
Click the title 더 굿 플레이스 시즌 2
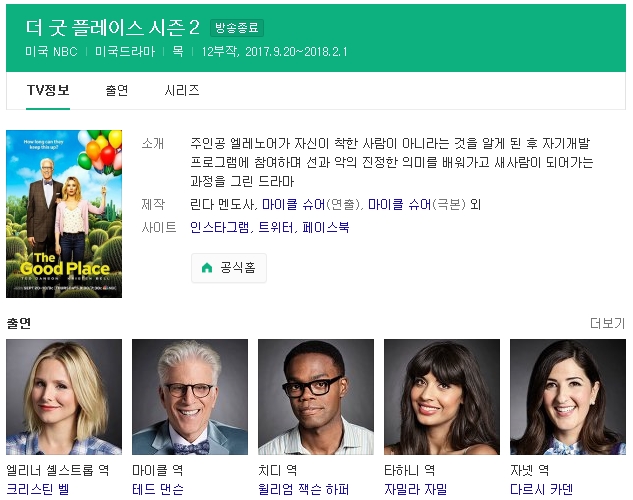(x=113, y=28)
